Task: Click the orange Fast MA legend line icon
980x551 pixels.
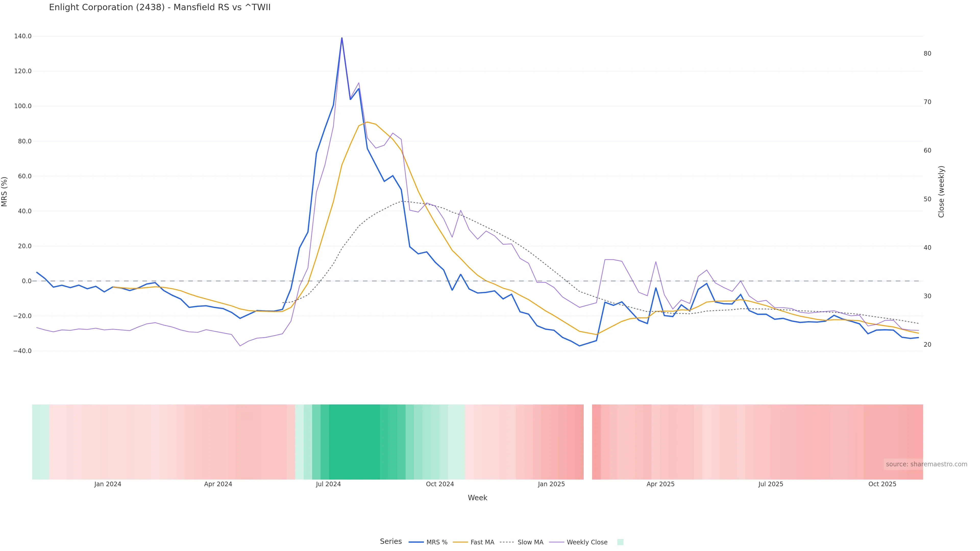Action: point(460,542)
